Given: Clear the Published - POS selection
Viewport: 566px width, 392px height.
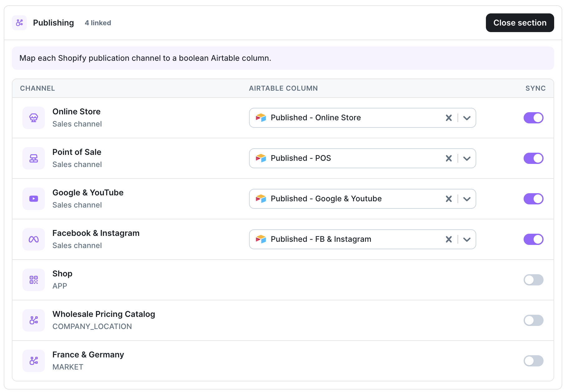Looking at the screenshot, I should click(x=449, y=158).
